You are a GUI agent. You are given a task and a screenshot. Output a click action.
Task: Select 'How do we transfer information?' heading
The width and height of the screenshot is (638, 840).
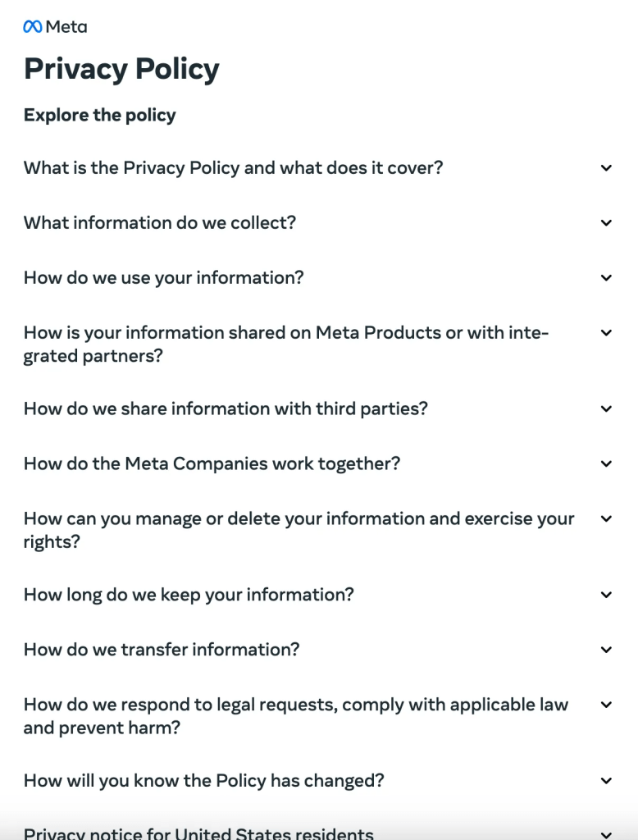click(162, 650)
